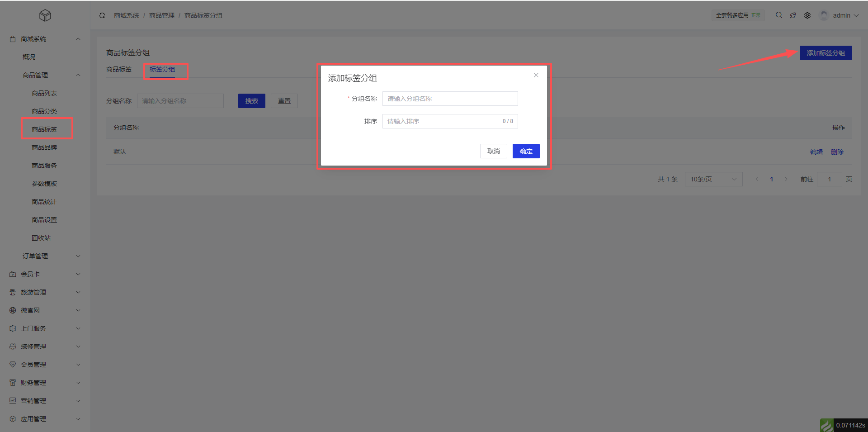Open 商品列表 in the sidebar

coord(44,93)
